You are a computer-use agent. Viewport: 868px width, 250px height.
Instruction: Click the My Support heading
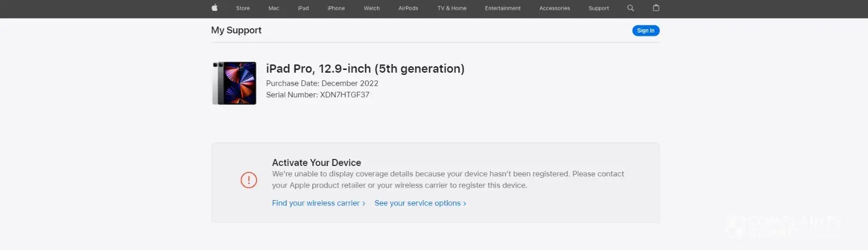click(x=236, y=30)
